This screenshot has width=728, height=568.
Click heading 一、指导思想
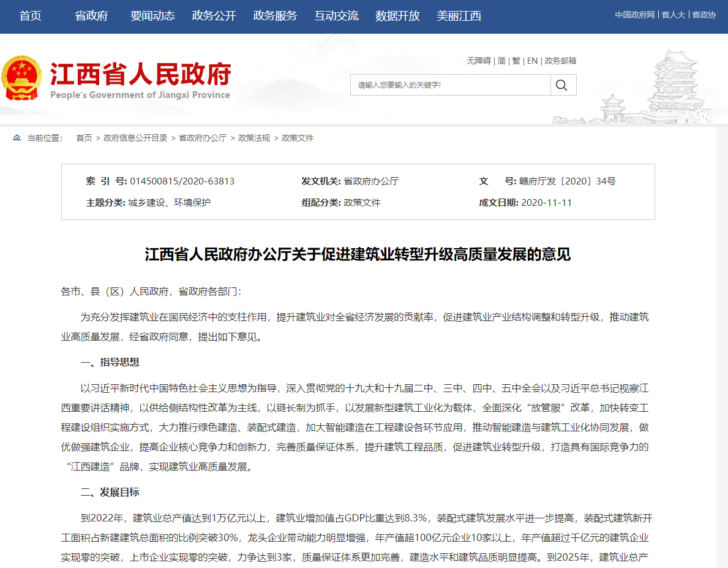[x=110, y=362]
